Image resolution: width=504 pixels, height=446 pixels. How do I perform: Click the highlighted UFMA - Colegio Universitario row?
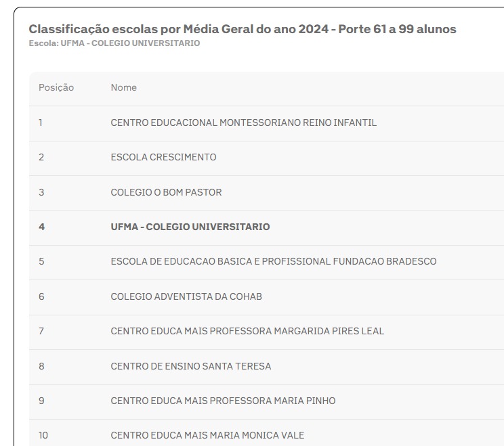(190, 227)
